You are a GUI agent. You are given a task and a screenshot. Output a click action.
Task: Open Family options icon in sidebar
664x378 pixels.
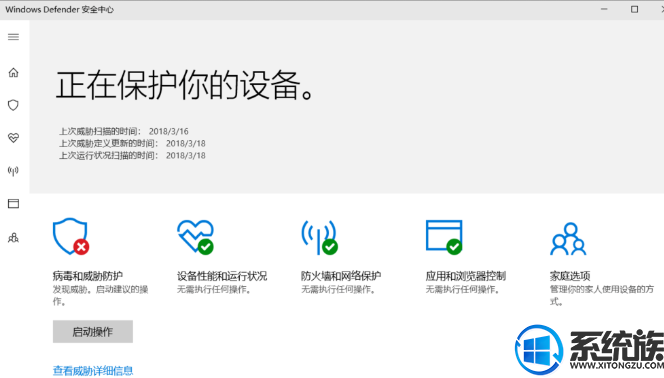tap(14, 237)
